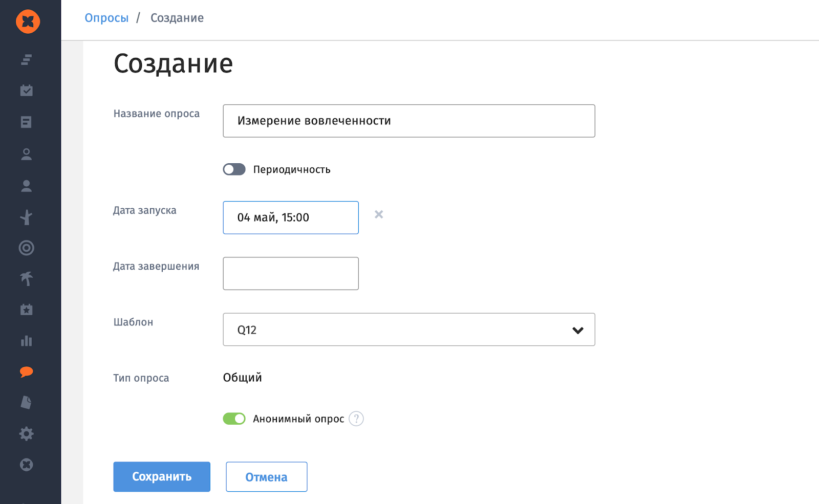Click the Сохранить button

pyautogui.click(x=162, y=477)
